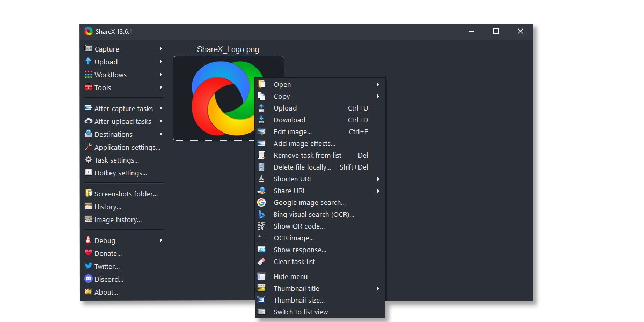Click the Donate heart icon
Viewport: 644px width, 322px height.
[89, 253]
